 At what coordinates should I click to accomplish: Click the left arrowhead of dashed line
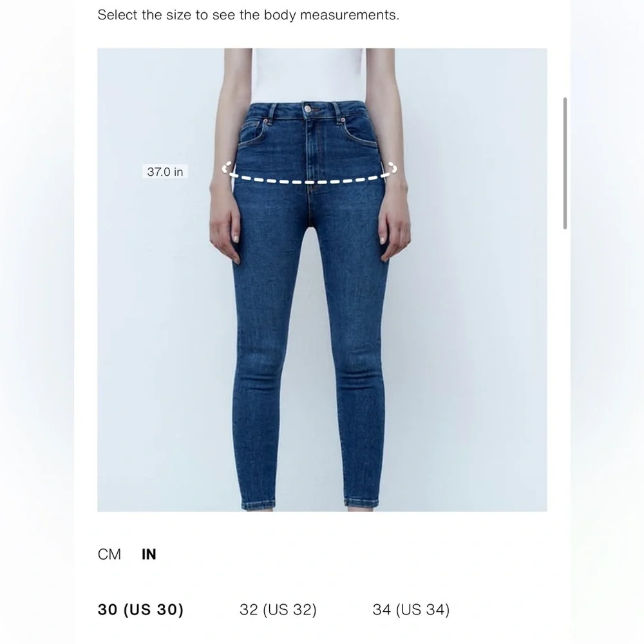227,167
